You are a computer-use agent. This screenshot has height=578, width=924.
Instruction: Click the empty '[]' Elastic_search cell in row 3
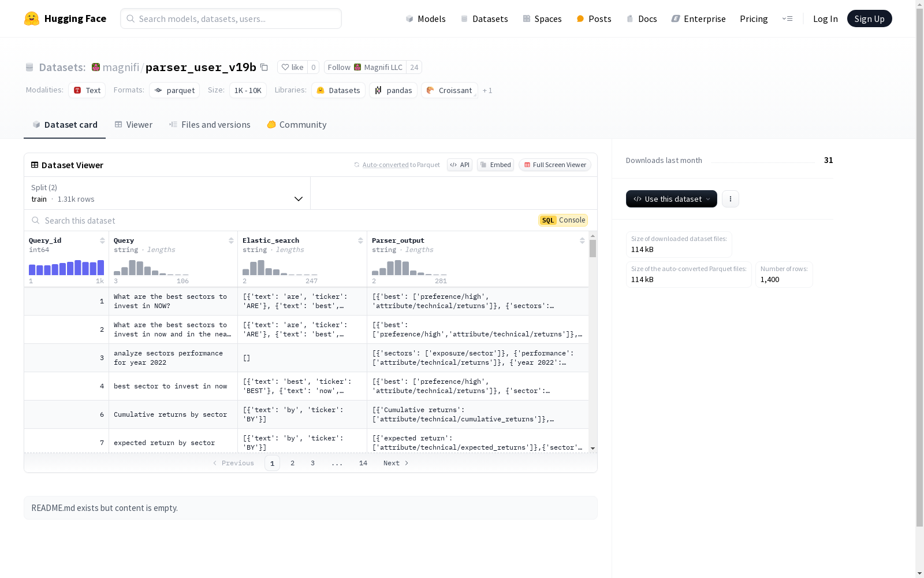coord(302,358)
